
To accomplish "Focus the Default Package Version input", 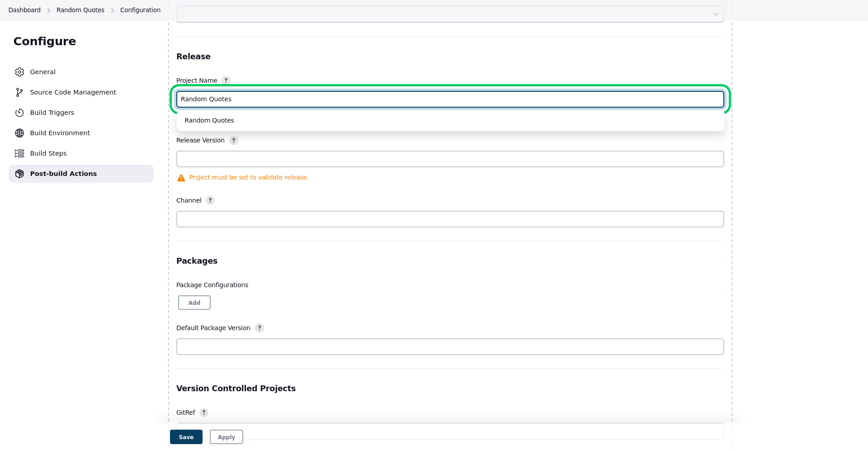I will (450, 347).
